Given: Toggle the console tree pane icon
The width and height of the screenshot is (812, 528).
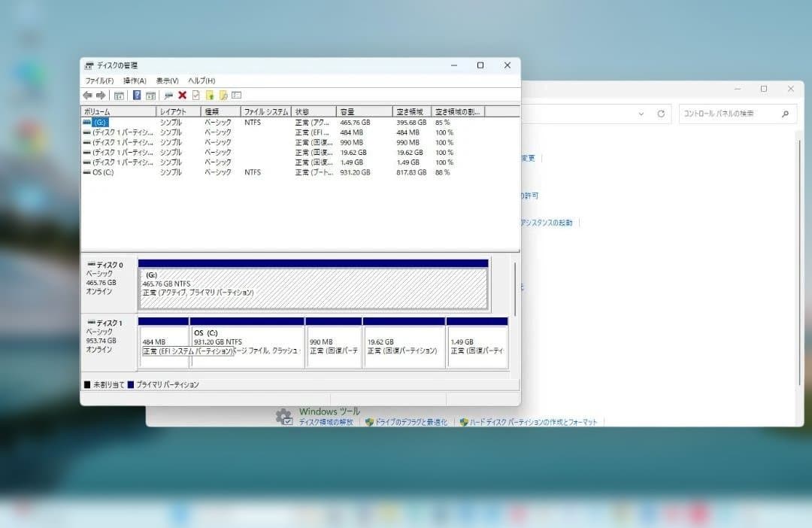Looking at the screenshot, I should click(x=119, y=95).
